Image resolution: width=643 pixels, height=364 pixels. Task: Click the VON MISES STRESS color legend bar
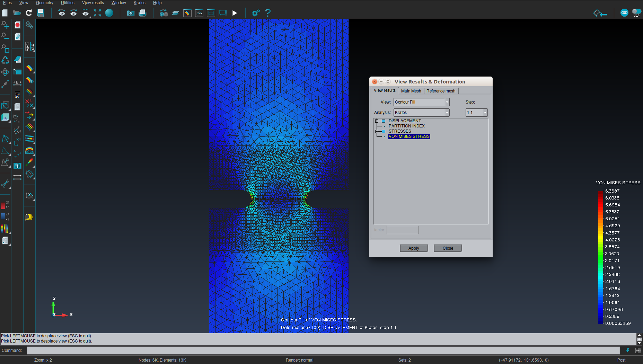[x=601, y=257]
